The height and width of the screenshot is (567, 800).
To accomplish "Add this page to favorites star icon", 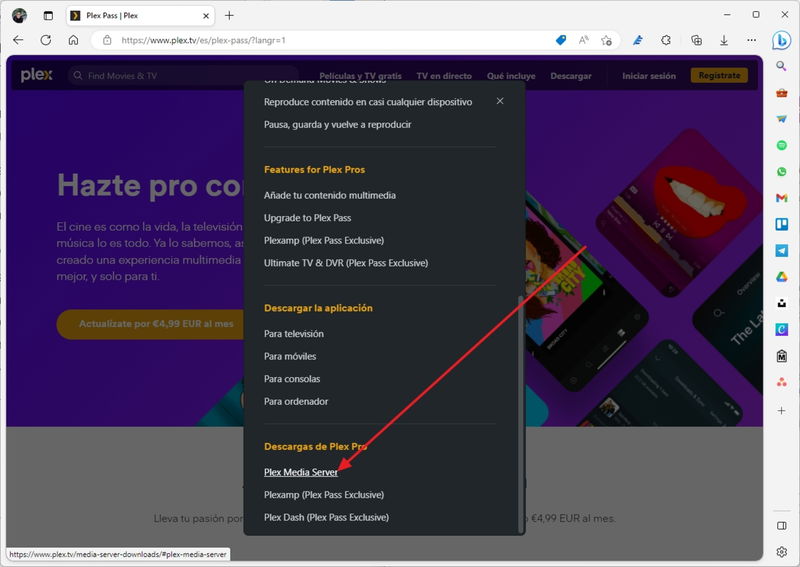I will click(x=606, y=40).
